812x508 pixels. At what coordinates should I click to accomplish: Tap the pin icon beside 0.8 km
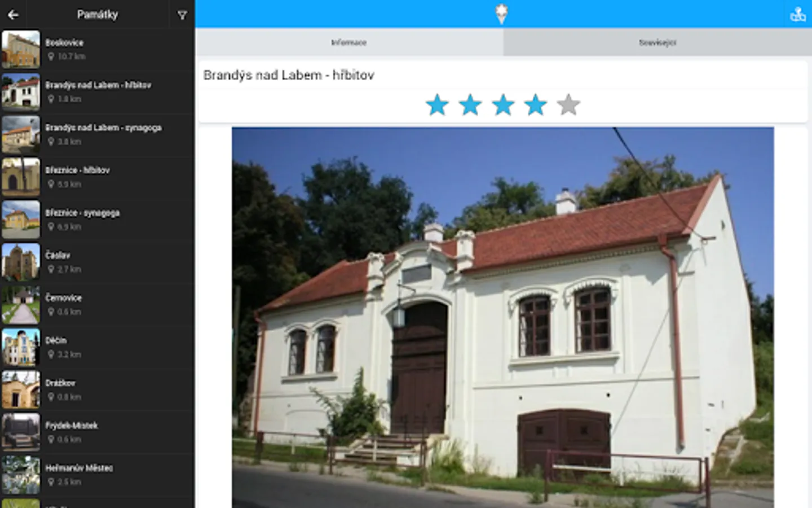pyautogui.click(x=51, y=397)
